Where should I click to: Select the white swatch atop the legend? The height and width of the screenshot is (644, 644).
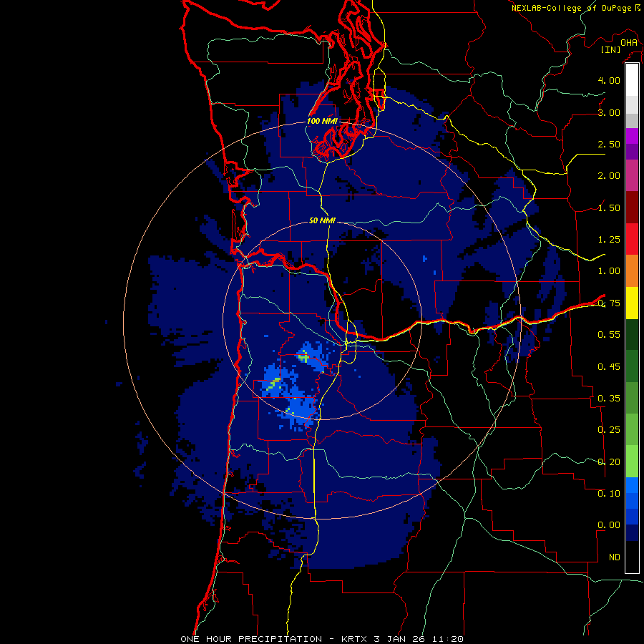(x=632, y=80)
